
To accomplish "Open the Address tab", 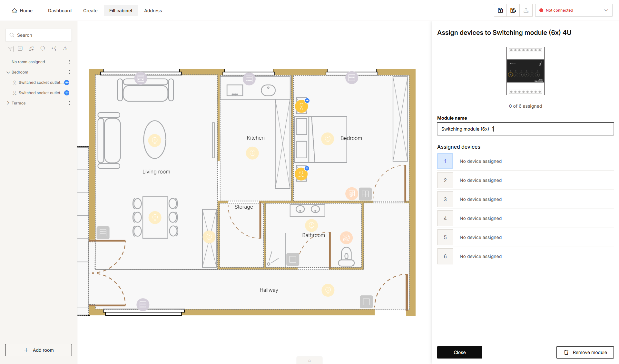I will click(x=153, y=11).
